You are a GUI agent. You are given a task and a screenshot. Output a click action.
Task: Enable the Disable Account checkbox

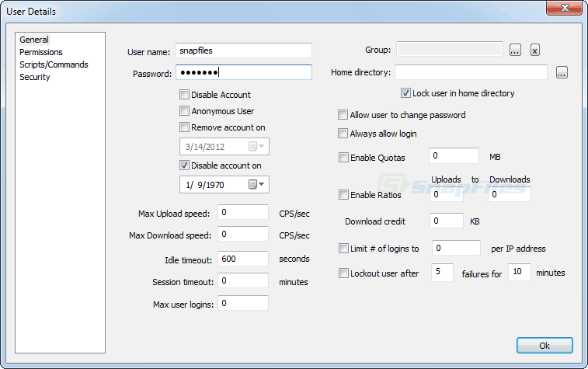[x=184, y=95]
